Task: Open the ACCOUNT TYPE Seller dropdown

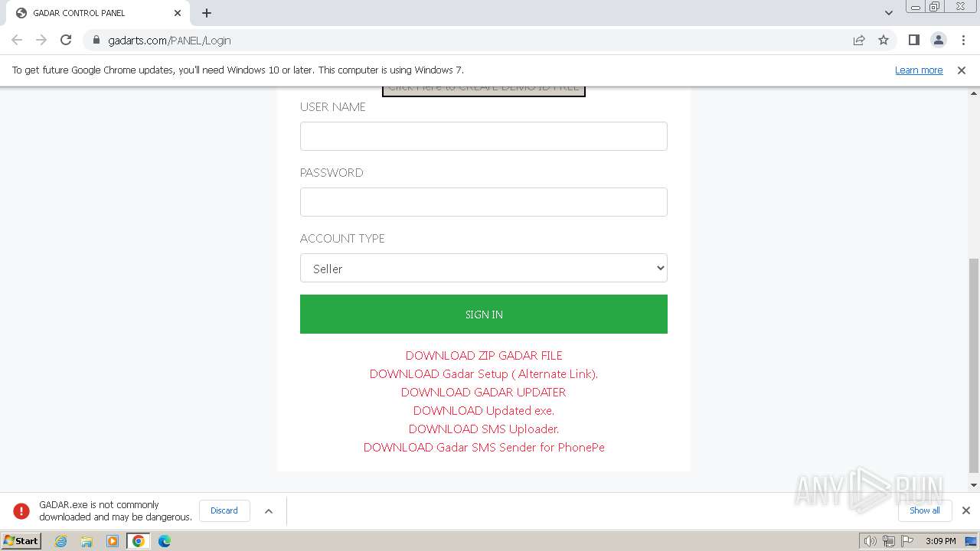Action: pyautogui.click(x=484, y=268)
